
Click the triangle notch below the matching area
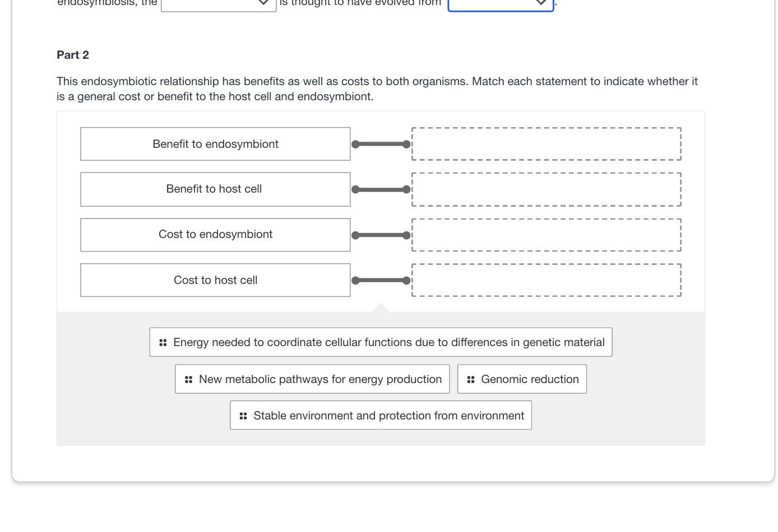tap(381, 308)
